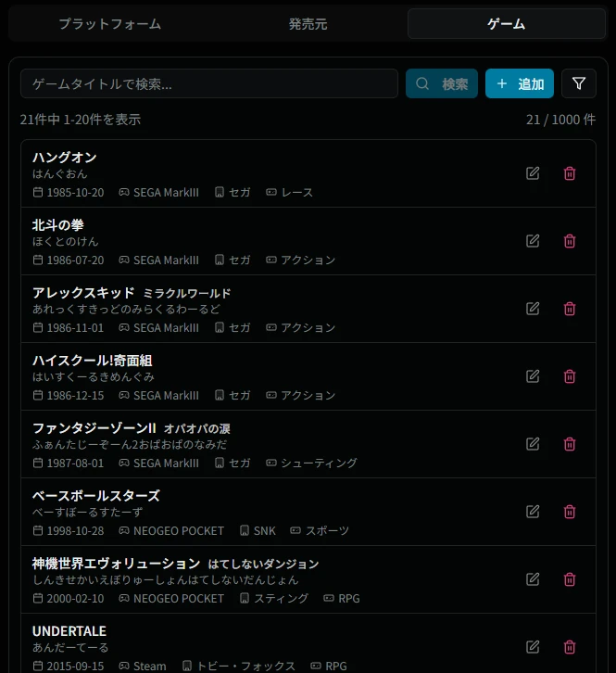Delete the ハングオン game entry
Image resolution: width=616 pixels, height=673 pixels.
pos(570,173)
